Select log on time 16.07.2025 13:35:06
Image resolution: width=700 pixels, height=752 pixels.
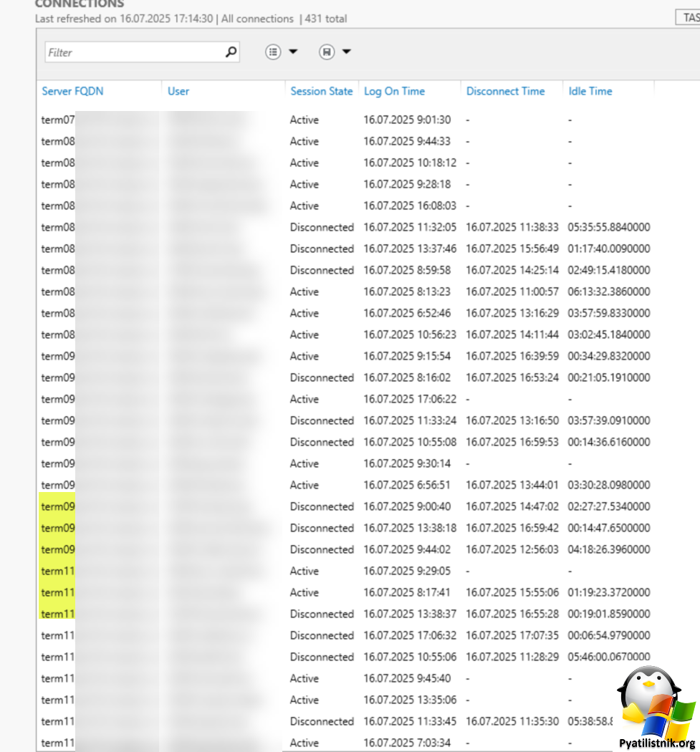(410, 700)
